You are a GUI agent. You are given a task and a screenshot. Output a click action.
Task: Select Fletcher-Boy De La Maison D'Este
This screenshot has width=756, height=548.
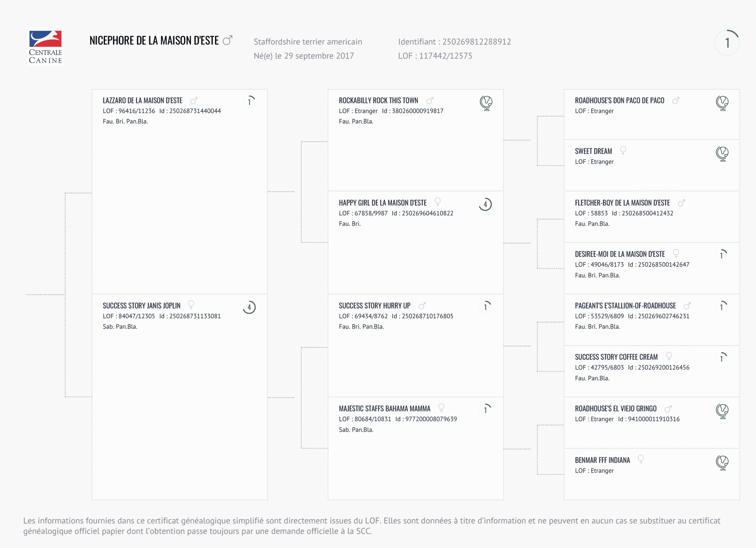click(x=622, y=203)
